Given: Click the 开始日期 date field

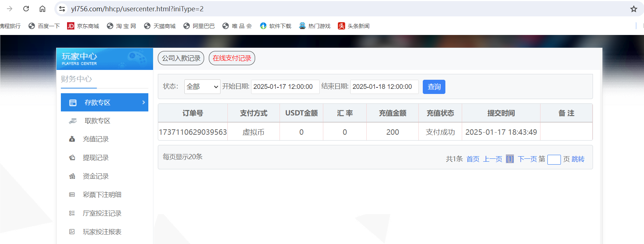Looking at the screenshot, I should 285,87.
